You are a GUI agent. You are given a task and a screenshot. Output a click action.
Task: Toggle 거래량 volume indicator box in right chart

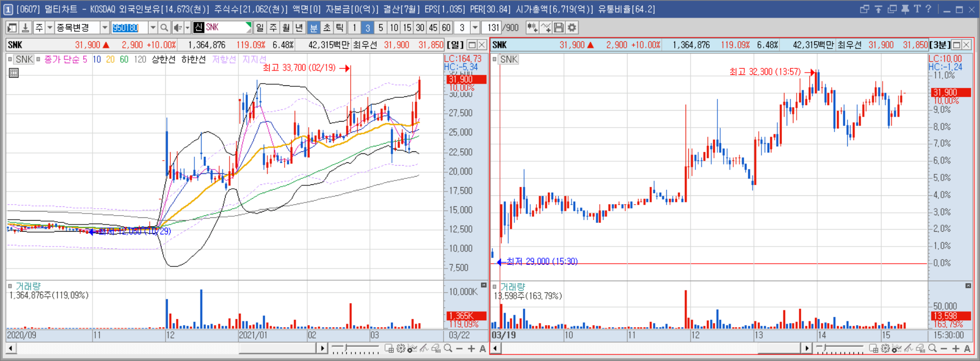495,287
